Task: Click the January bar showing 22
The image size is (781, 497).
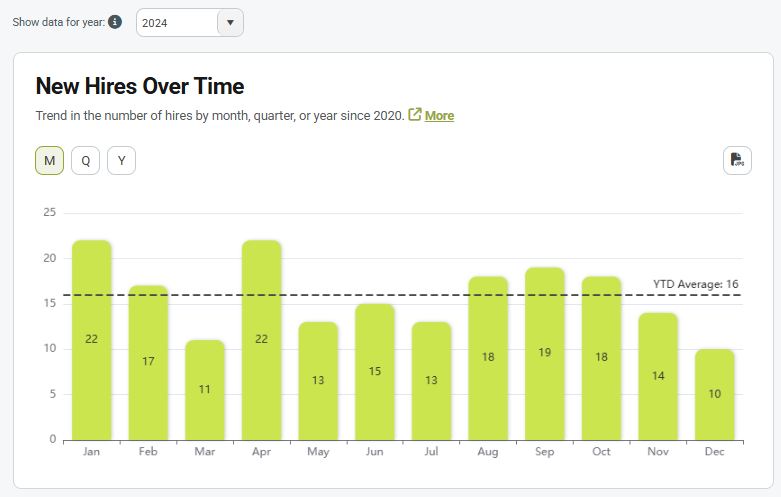Action: (x=92, y=340)
